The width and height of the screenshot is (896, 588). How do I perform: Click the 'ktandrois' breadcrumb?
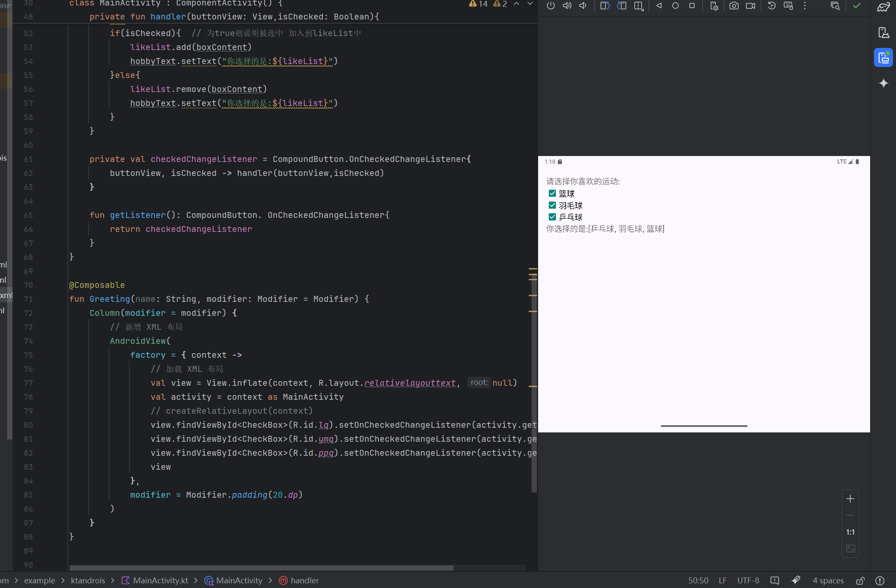(88, 580)
